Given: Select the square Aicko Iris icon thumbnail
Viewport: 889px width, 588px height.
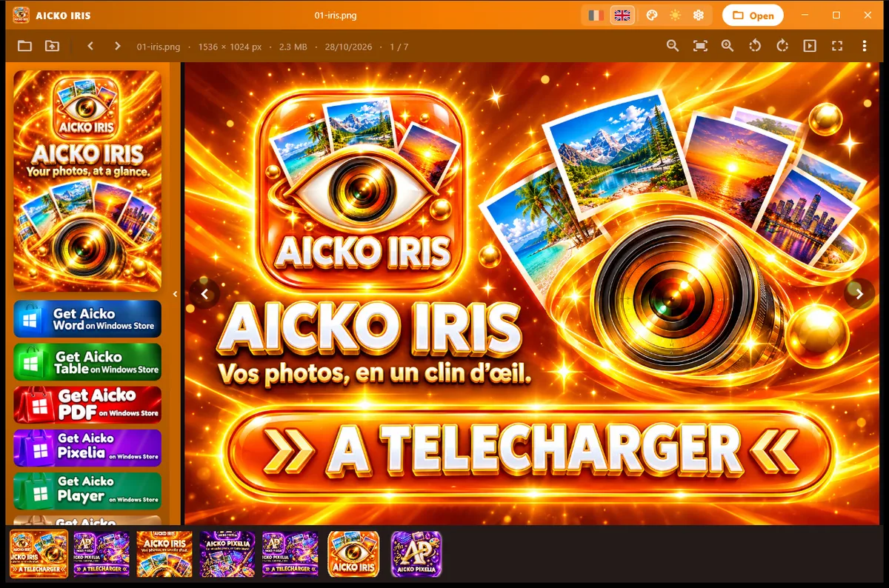Looking at the screenshot, I should 353,554.
